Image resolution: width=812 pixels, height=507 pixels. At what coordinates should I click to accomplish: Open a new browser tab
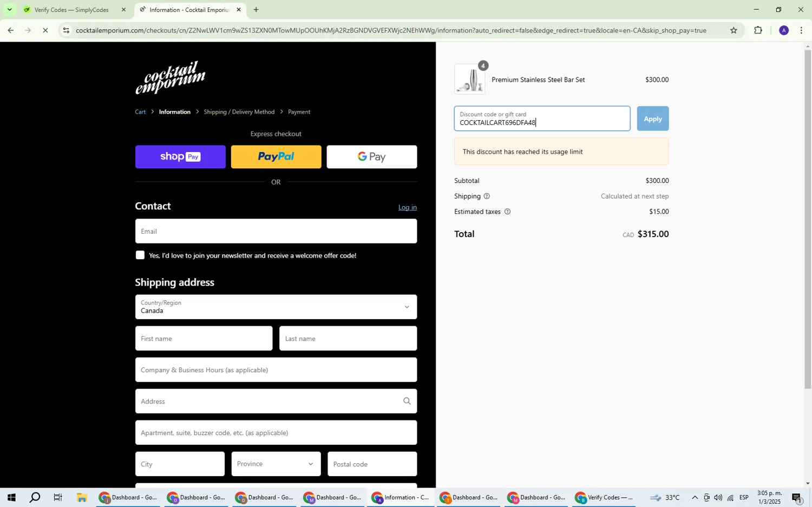click(x=256, y=10)
